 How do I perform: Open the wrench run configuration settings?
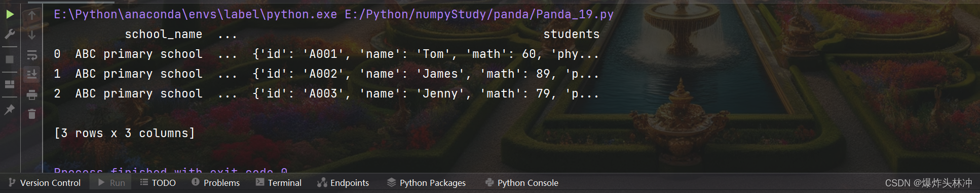[10, 34]
